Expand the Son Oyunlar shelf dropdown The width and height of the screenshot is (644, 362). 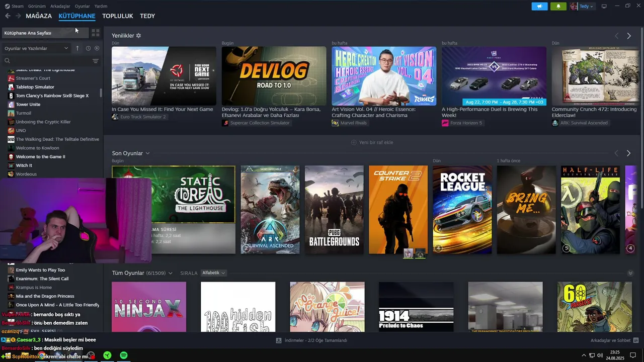[147, 153]
